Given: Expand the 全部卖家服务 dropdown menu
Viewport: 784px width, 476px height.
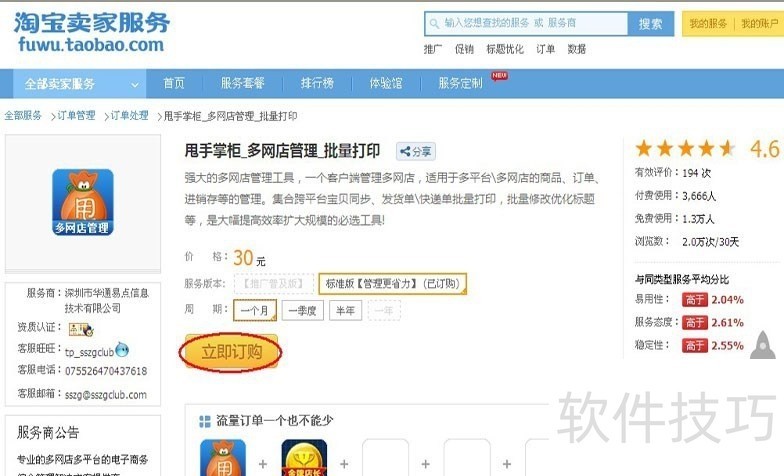Looking at the screenshot, I should coord(80,84).
